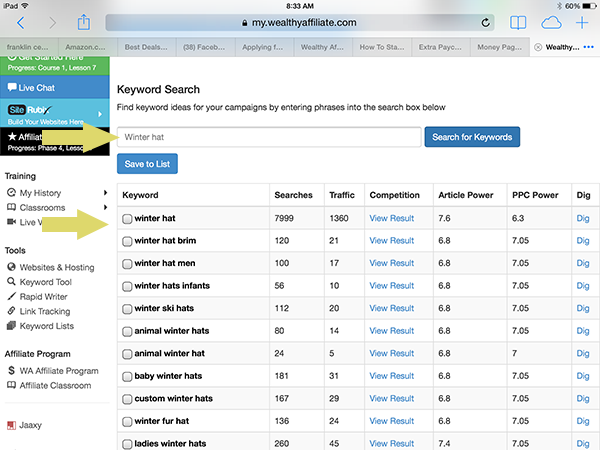Click the Jaaxy logo icon
Screen dimensions: 600x450
(11, 425)
